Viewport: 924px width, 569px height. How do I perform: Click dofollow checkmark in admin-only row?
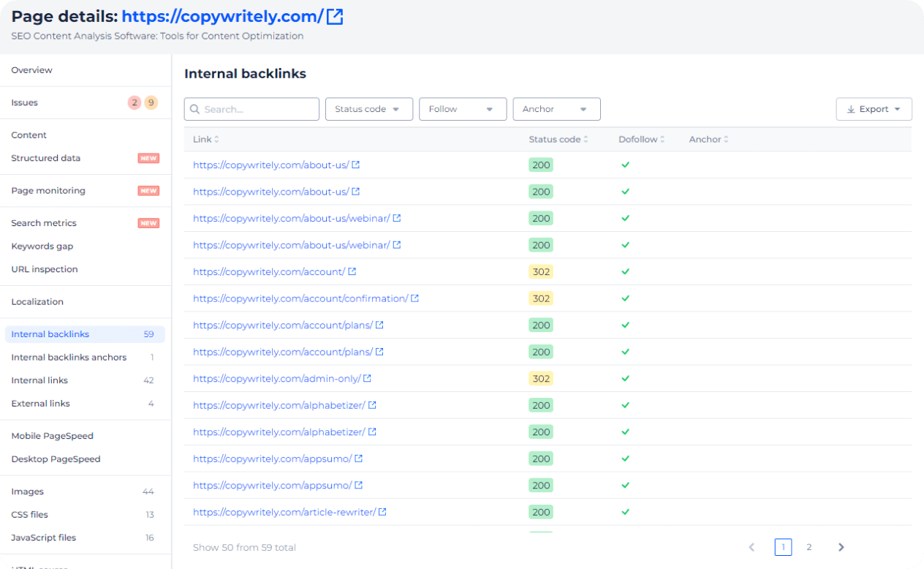625,378
